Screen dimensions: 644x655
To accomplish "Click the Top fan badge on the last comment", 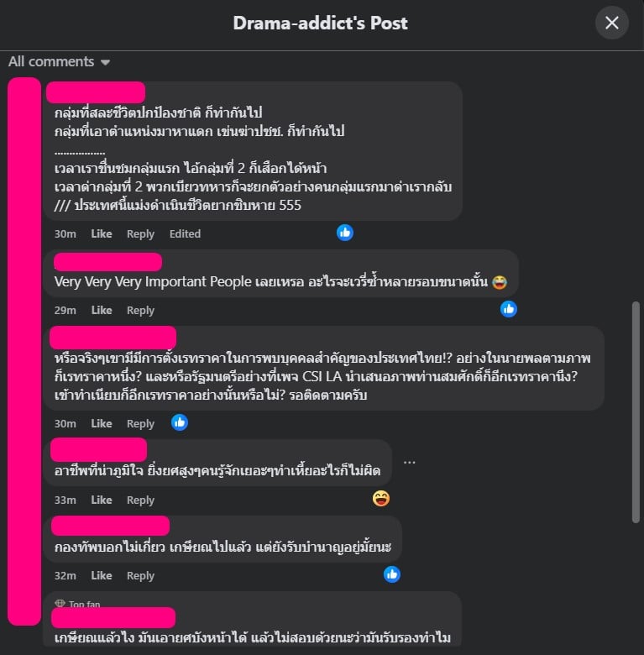I will tap(78, 604).
